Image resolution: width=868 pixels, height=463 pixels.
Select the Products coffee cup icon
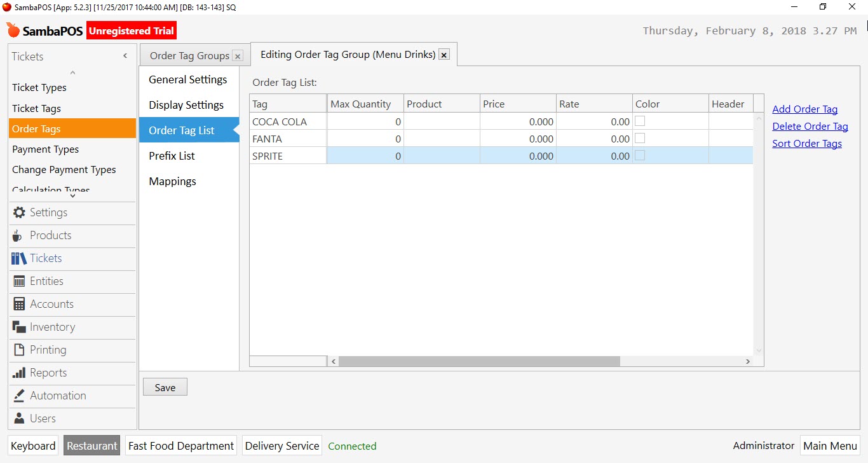coord(17,236)
